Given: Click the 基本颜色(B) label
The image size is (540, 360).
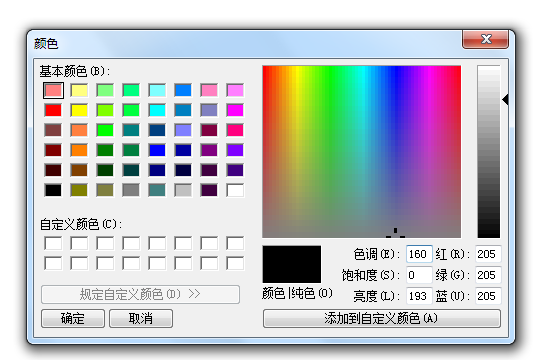Looking at the screenshot, I should [x=75, y=71].
